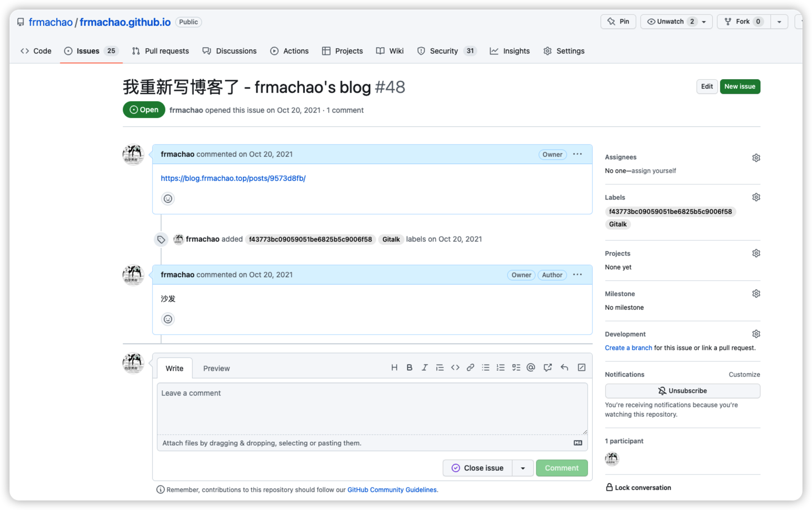Open the Code tab
Image resolution: width=812 pixels, height=510 pixels.
36,51
